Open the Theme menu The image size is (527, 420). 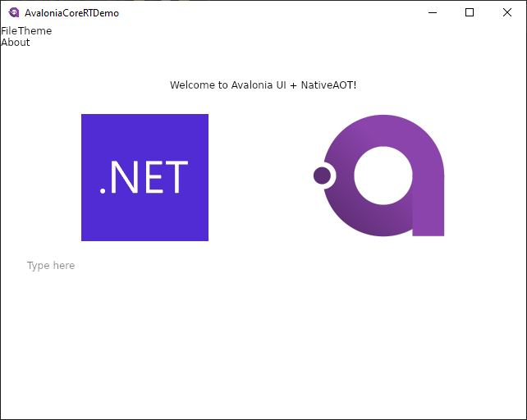[x=35, y=31]
